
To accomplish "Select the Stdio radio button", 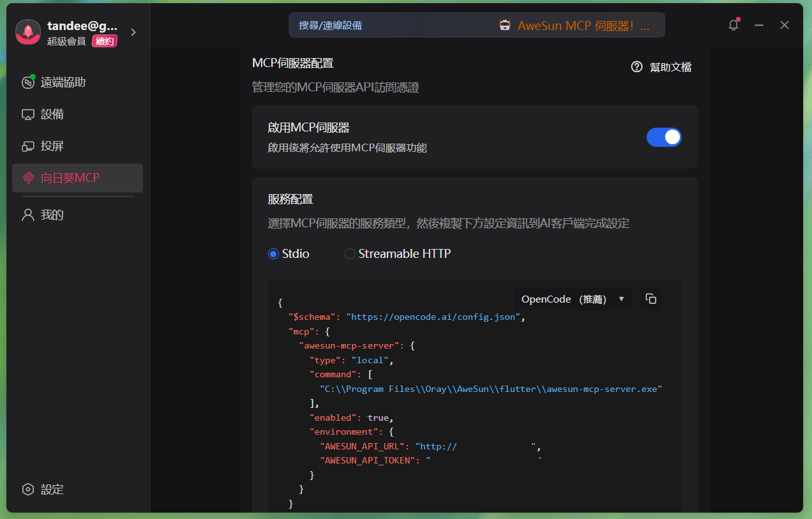I will 274,254.
